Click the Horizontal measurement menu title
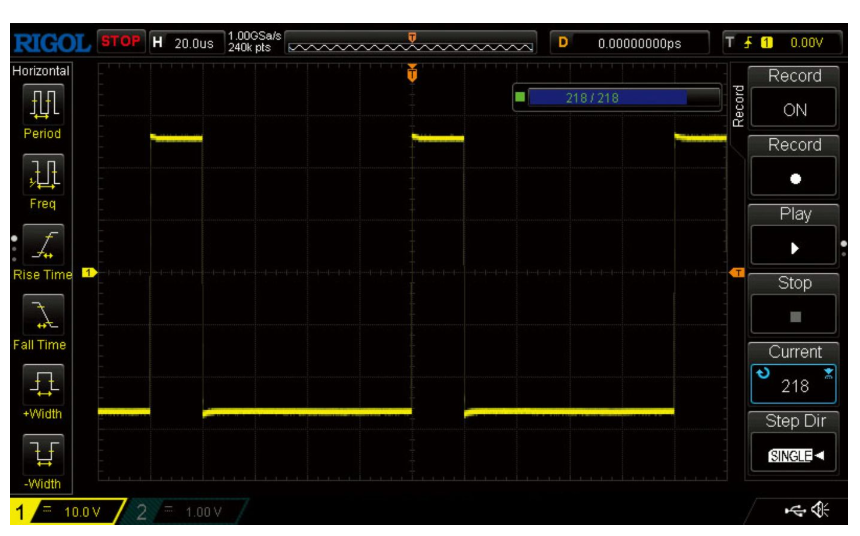The image size is (860, 536). (41, 71)
